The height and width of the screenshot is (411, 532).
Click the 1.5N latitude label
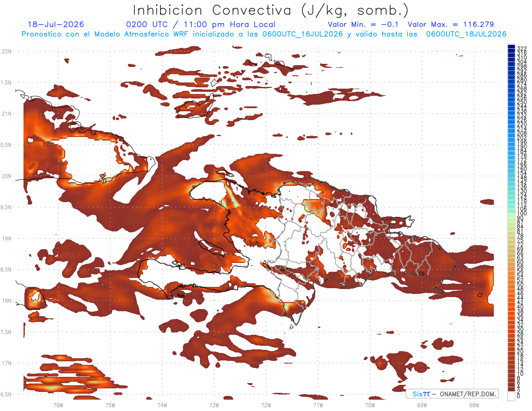pyautogui.click(x=7, y=82)
